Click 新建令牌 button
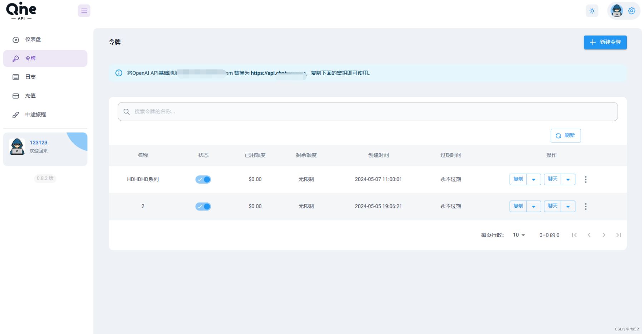 [605, 42]
